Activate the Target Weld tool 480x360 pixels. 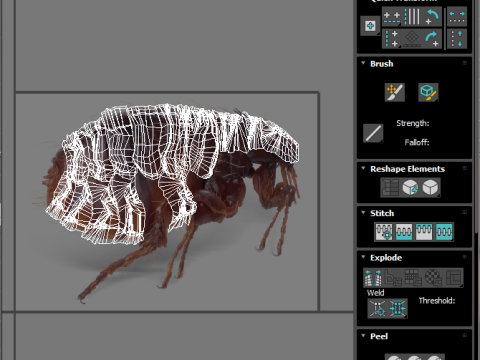coord(378,308)
